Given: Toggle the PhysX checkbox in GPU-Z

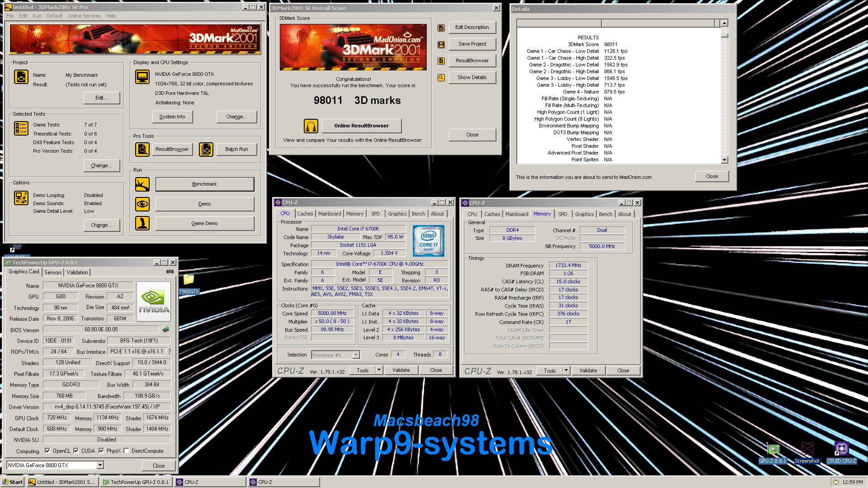Looking at the screenshot, I should (x=102, y=451).
